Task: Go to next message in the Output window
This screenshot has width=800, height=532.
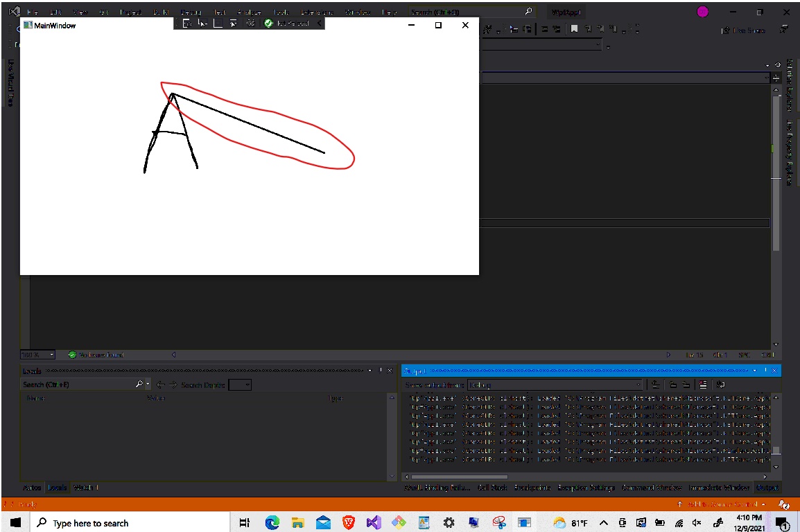Action: 686,384
